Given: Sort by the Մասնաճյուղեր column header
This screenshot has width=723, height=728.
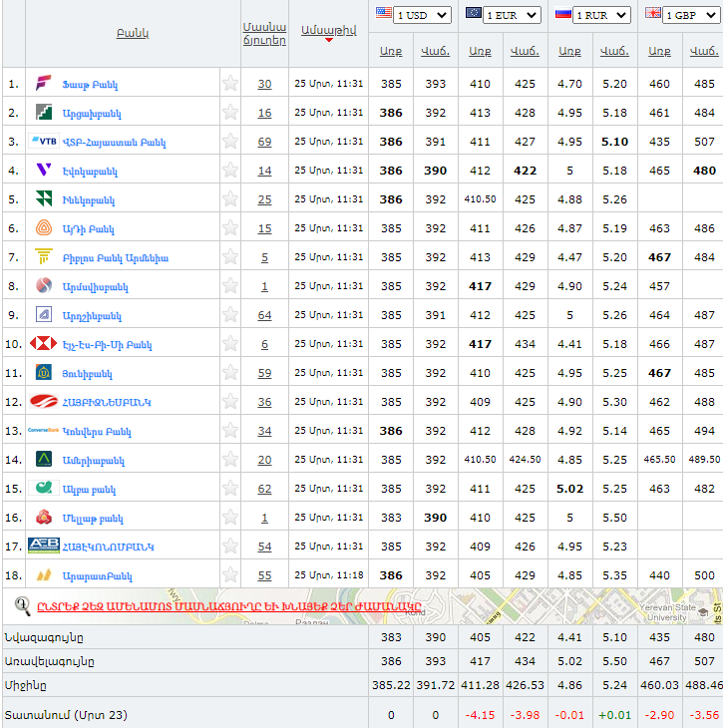Looking at the screenshot, I should tap(264, 34).
